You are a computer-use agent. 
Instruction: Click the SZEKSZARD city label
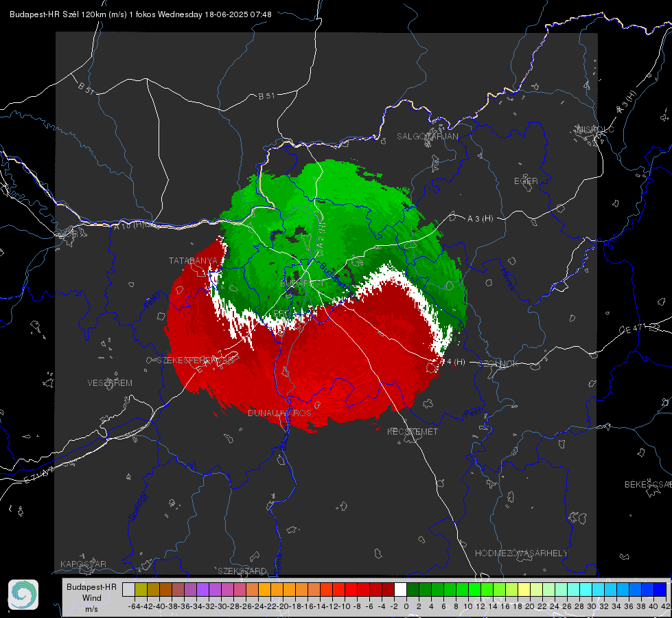pyautogui.click(x=242, y=571)
